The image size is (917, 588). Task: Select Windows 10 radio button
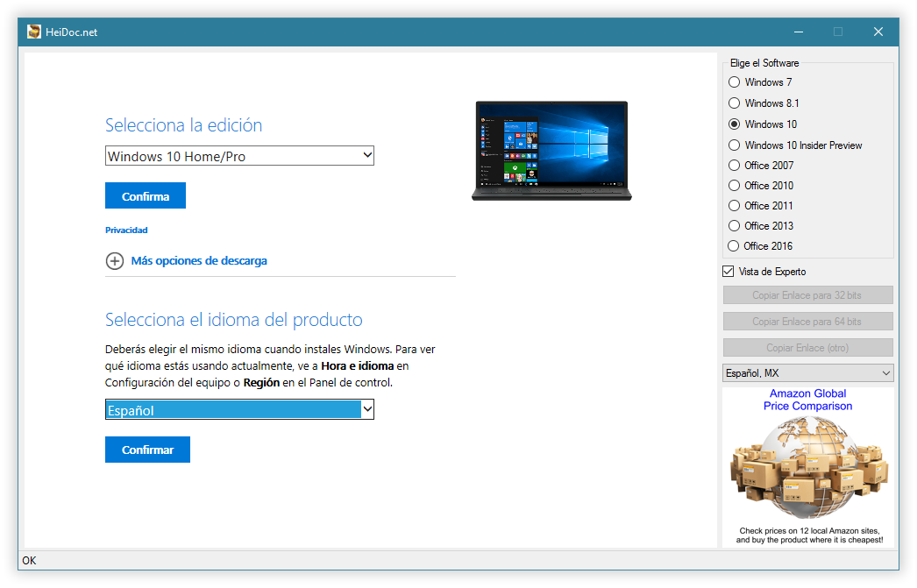734,124
